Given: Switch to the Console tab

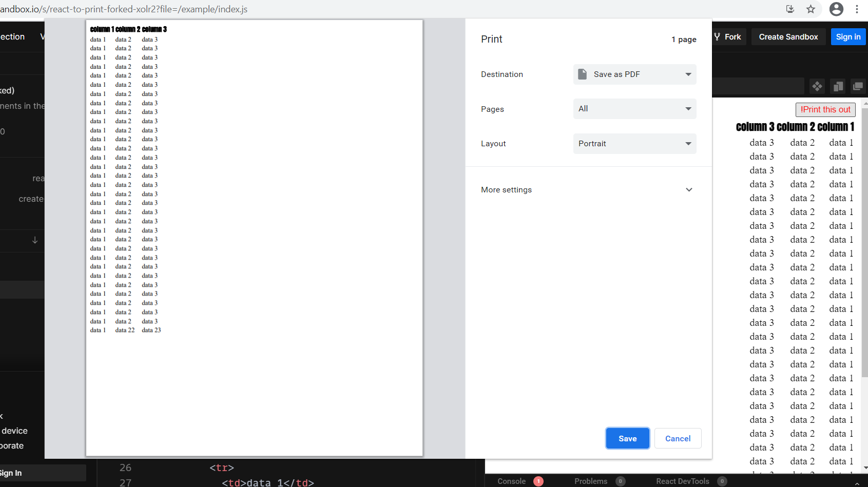Looking at the screenshot, I should click(x=511, y=481).
